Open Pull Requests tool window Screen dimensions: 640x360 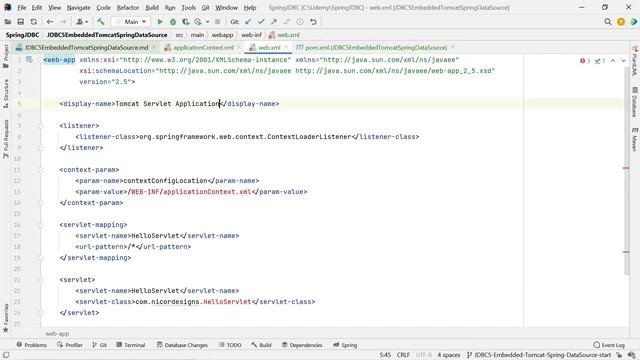coord(6,139)
